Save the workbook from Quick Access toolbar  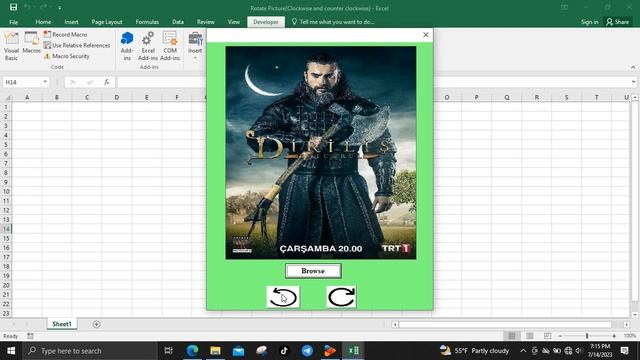(13, 7)
